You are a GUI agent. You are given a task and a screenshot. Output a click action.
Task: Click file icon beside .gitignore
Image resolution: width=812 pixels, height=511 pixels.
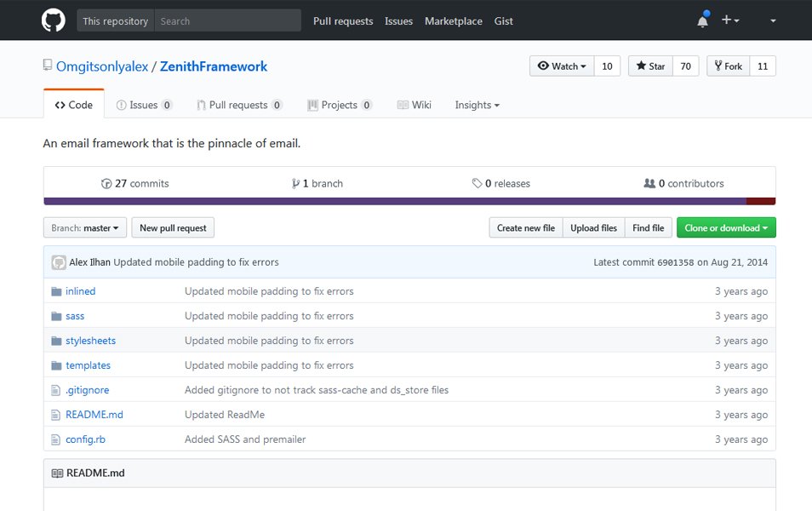[56, 390]
